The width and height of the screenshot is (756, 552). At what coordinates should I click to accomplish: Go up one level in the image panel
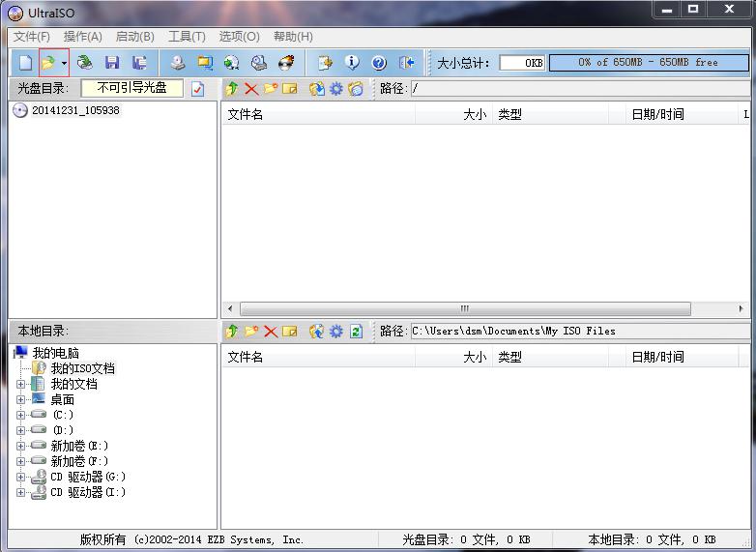point(232,89)
